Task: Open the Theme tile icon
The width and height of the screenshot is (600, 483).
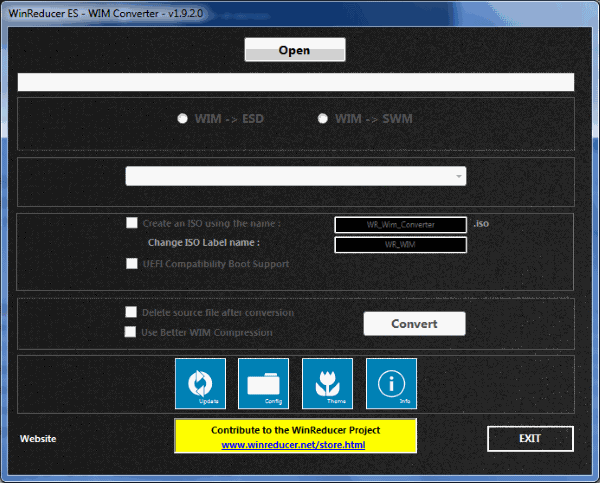Action: [327, 383]
